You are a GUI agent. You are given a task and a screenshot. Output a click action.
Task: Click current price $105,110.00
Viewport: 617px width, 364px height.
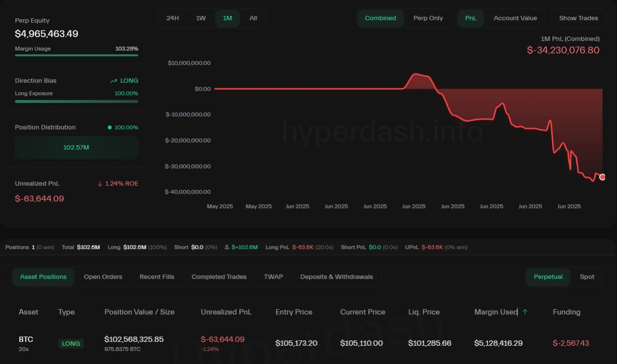pyautogui.click(x=362, y=343)
